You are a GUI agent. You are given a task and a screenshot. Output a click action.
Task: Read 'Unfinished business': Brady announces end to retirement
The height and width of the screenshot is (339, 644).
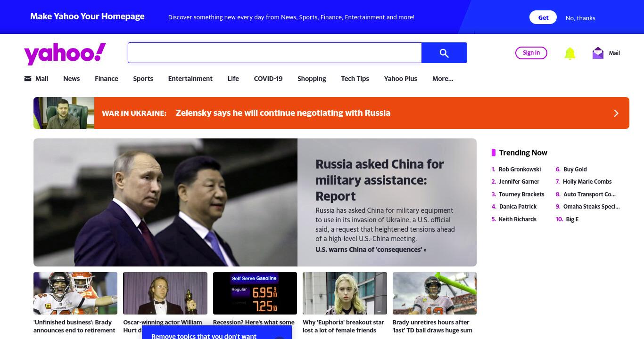74,326
